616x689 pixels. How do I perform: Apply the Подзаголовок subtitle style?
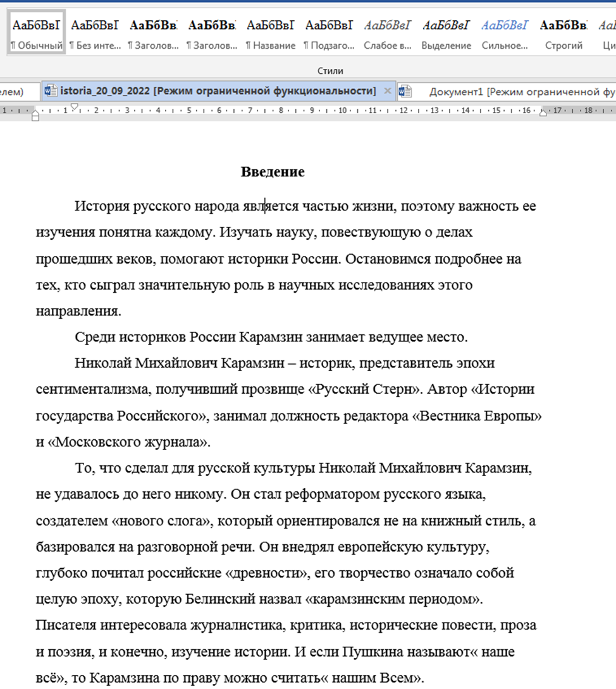pos(329,32)
